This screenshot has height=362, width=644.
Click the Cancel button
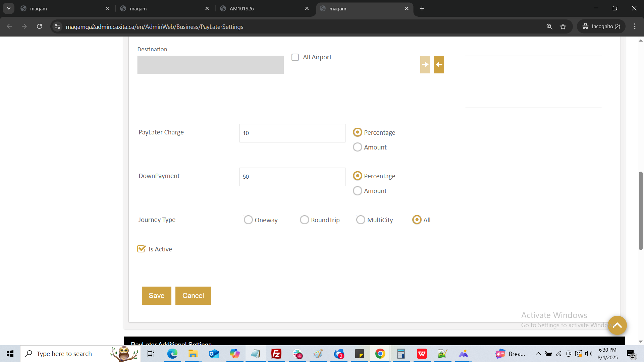[x=193, y=296]
